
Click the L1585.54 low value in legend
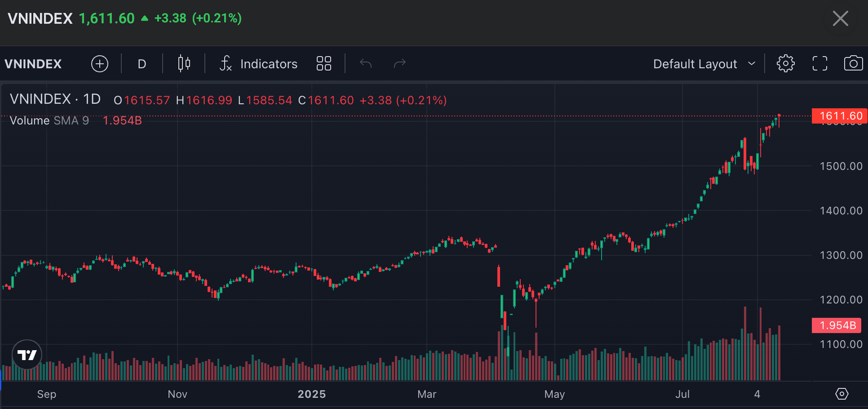pos(265,100)
